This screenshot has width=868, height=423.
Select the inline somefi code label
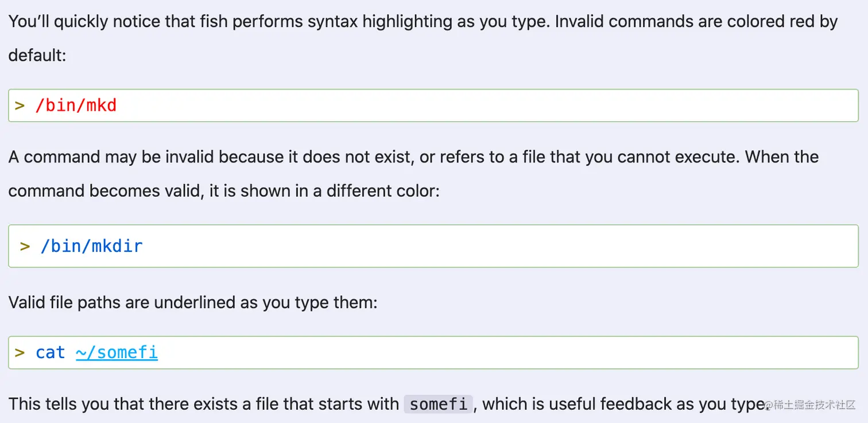point(439,404)
